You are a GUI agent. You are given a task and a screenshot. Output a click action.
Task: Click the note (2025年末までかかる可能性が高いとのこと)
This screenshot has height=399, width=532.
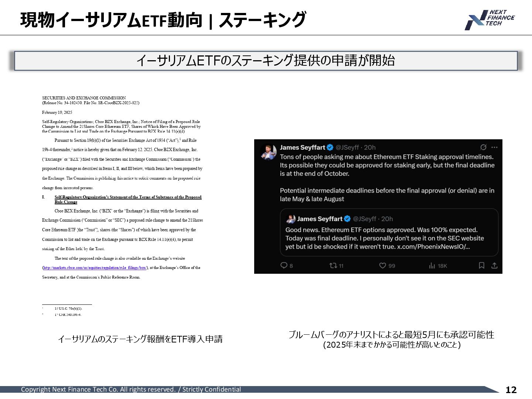pos(392,345)
